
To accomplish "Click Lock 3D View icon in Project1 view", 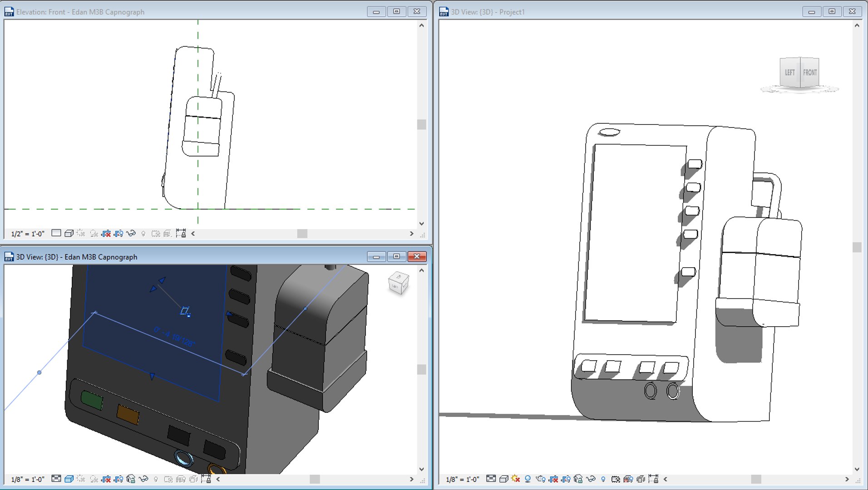I will point(578,479).
